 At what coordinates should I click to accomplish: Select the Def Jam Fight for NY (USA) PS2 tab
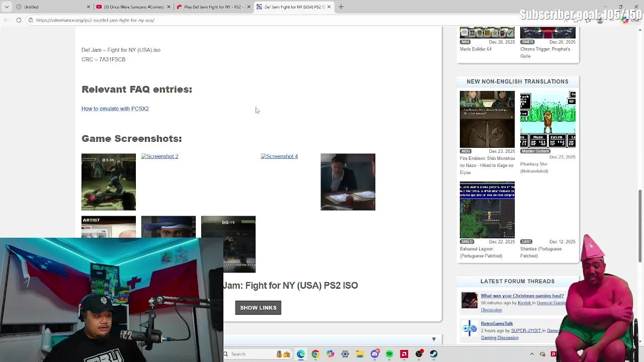click(x=294, y=7)
